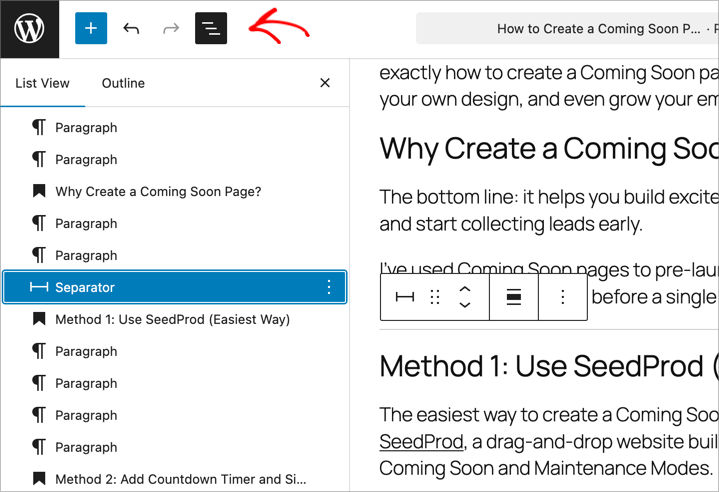Select 'Method 2: Add Countdown Timer' item

180,479
